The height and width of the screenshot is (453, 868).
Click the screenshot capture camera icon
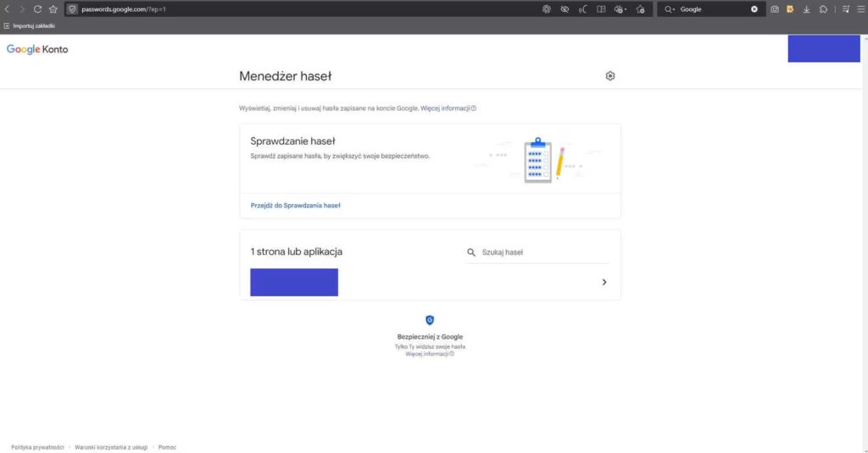coord(775,9)
